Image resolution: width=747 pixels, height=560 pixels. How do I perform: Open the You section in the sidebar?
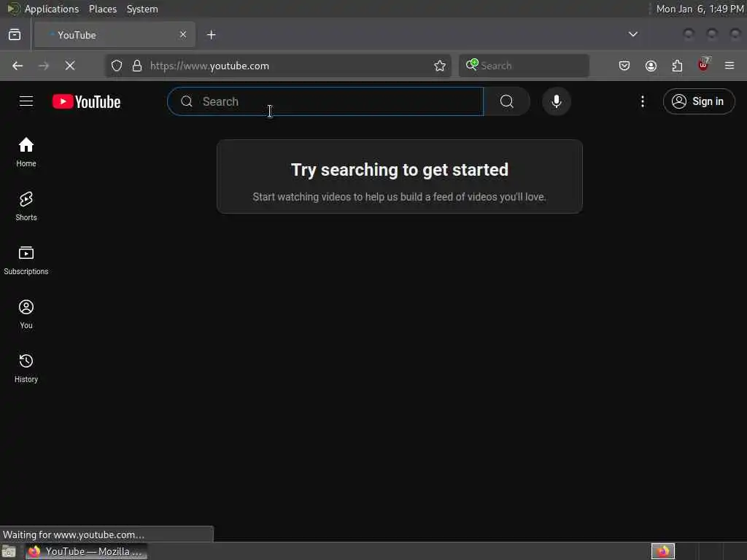26,314
